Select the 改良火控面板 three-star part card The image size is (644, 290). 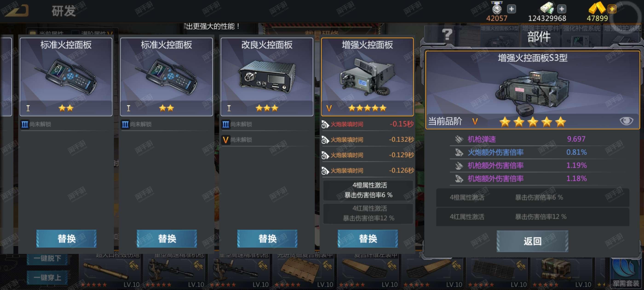pos(267,77)
